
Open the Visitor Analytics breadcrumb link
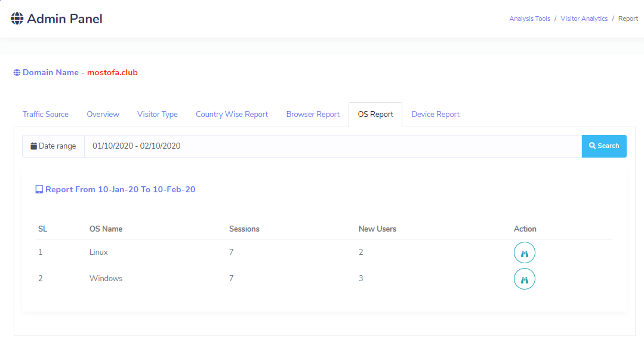(584, 19)
